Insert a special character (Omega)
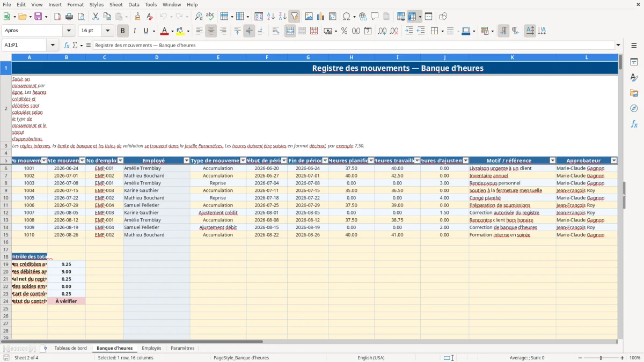Screen dimensions: 644x362 point(346,17)
